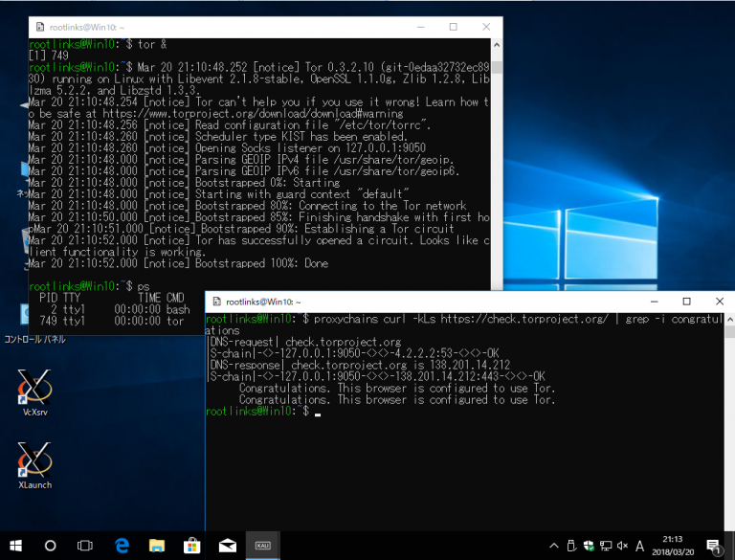735x560 pixels.
Task: Open File Explorer from the taskbar
Action: point(157,546)
